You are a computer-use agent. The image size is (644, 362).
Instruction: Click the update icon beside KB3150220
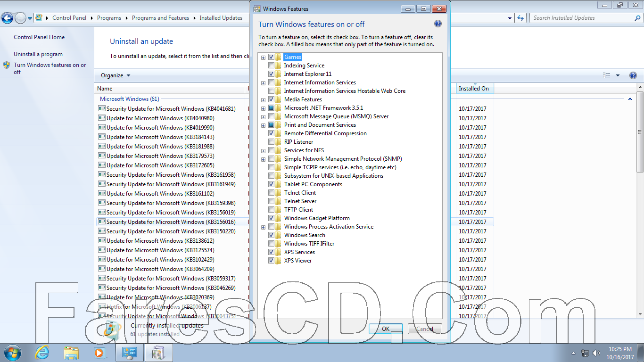click(x=101, y=231)
